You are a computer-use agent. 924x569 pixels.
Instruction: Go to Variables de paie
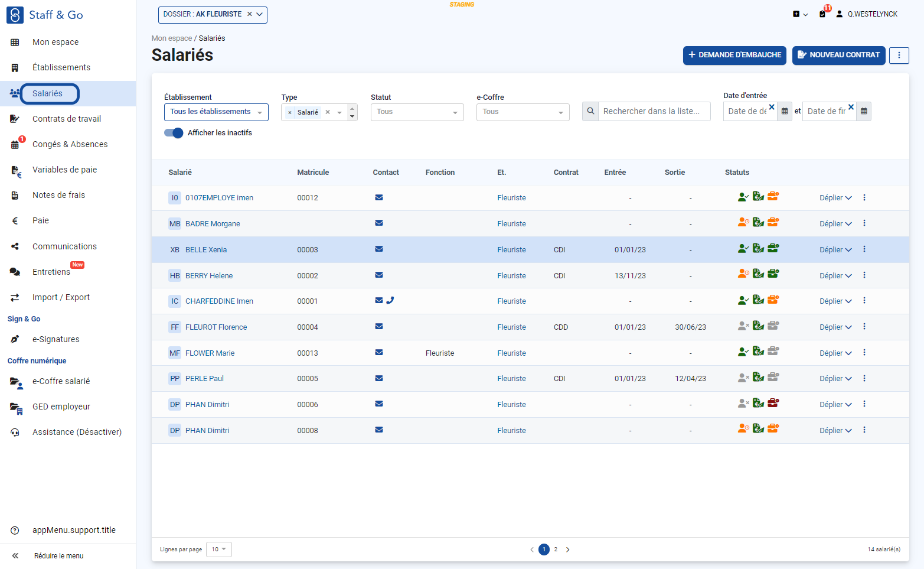tap(64, 170)
